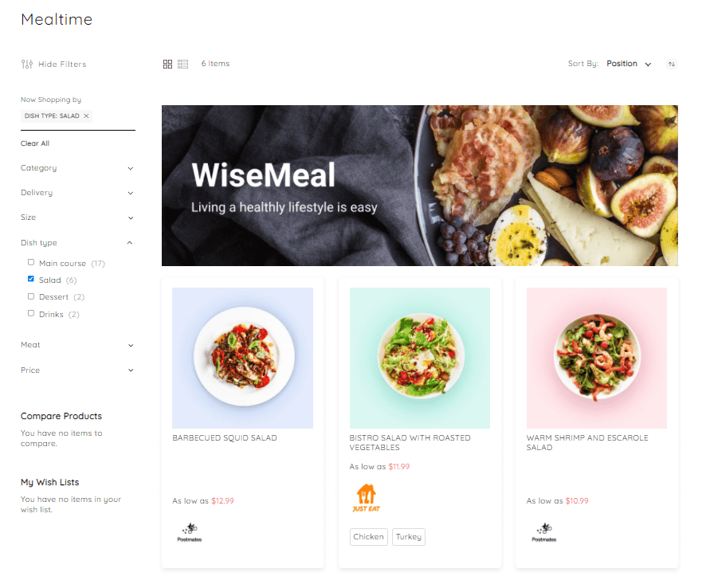Remove the Dish Type: Salad filter chip
The width and height of the screenshot is (702, 588).
point(86,116)
